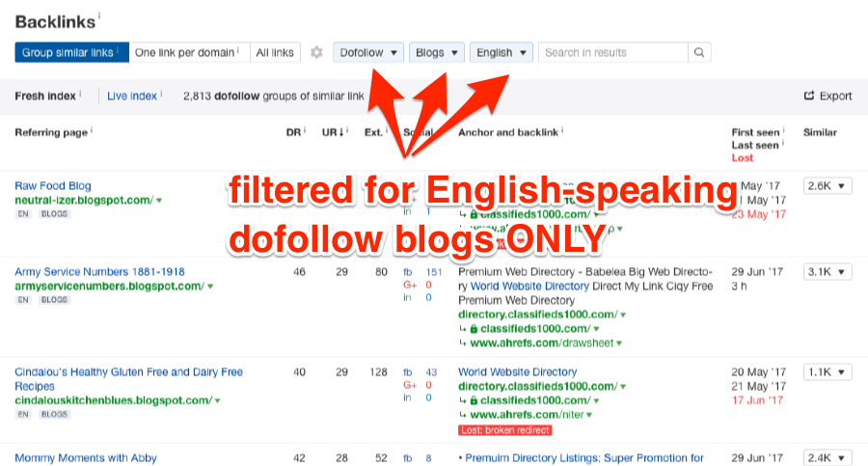Click the Lost: broken redirect badge
Viewport: 868px width, 466px height.
[504, 430]
